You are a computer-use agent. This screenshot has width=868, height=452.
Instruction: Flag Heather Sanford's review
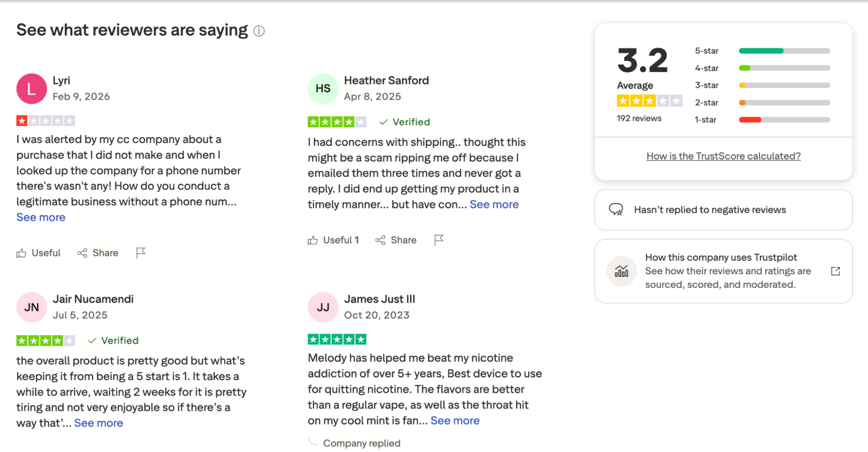coord(439,240)
